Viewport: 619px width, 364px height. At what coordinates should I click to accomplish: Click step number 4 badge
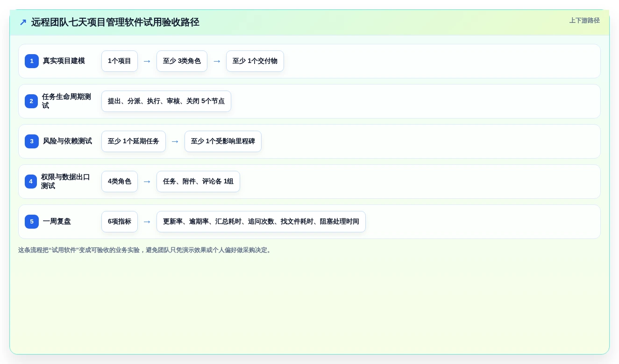pos(31,182)
